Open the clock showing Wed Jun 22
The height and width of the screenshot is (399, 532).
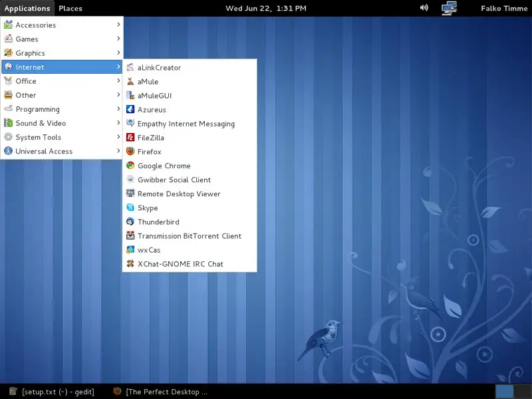266,8
